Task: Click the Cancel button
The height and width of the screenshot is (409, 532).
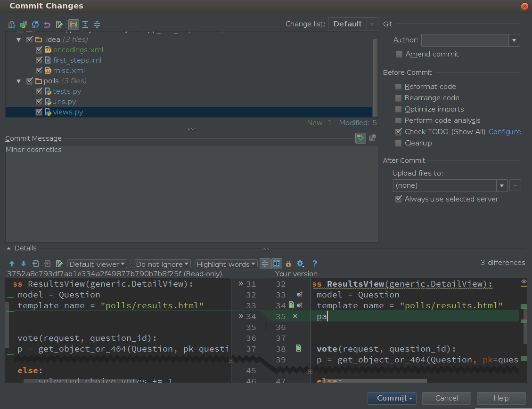Action: pyautogui.click(x=446, y=398)
